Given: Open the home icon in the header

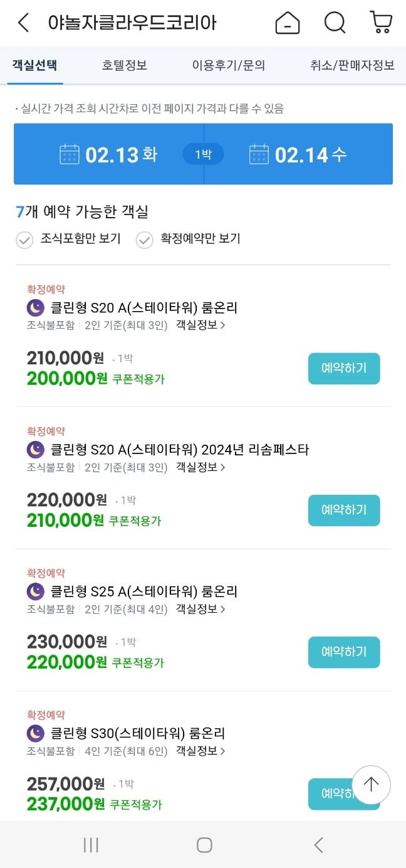Looking at the screenshot, I should tap(288, 23).
